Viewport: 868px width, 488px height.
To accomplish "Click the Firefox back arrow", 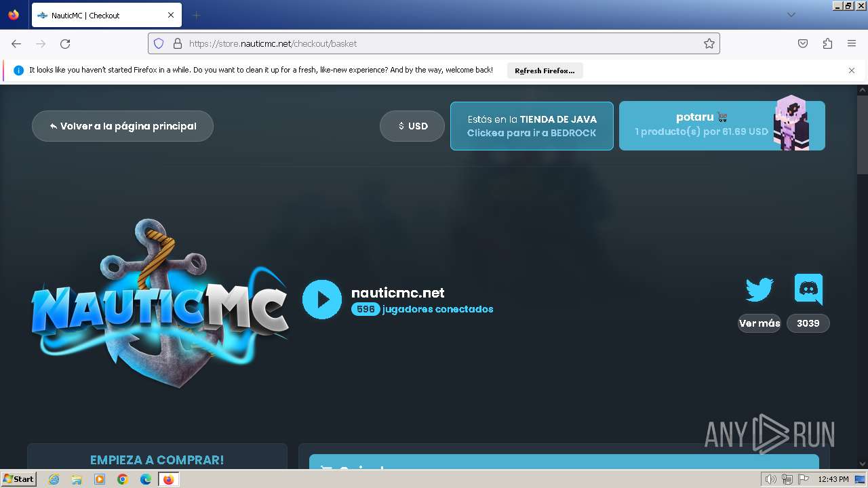I will 16,43.
